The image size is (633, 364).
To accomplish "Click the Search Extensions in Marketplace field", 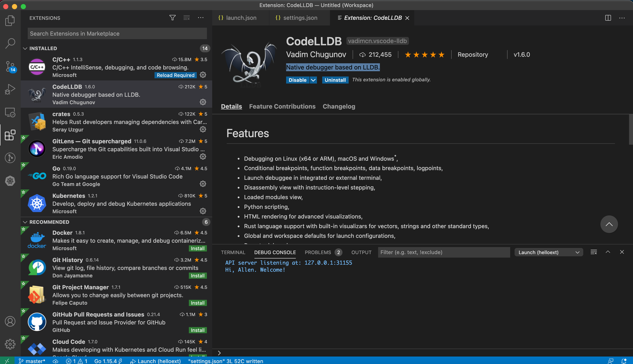I will pos(117,33).
